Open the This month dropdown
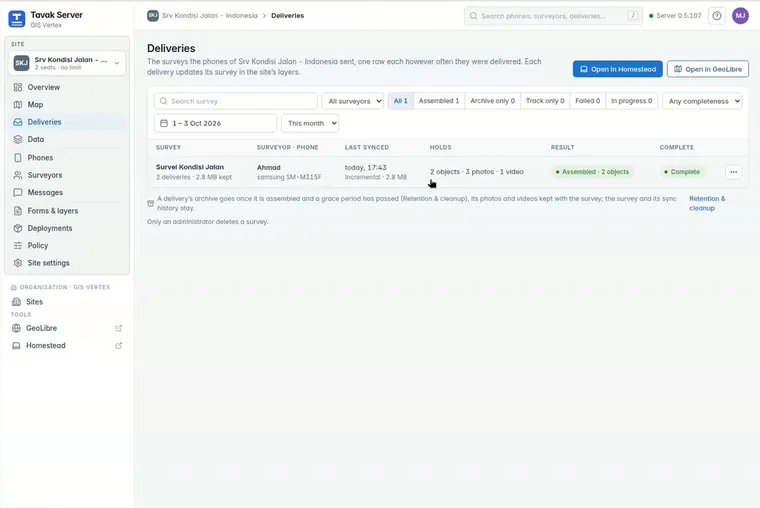Image resolution: width=760 pixels, height=508 pixels. click(x=310, y=124)
